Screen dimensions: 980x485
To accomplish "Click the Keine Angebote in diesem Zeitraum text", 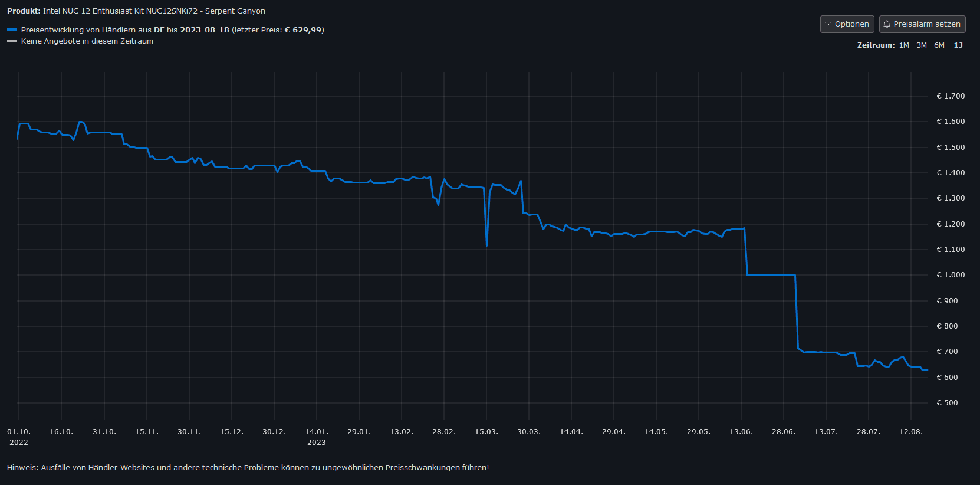I will click(x=87, y=41).
